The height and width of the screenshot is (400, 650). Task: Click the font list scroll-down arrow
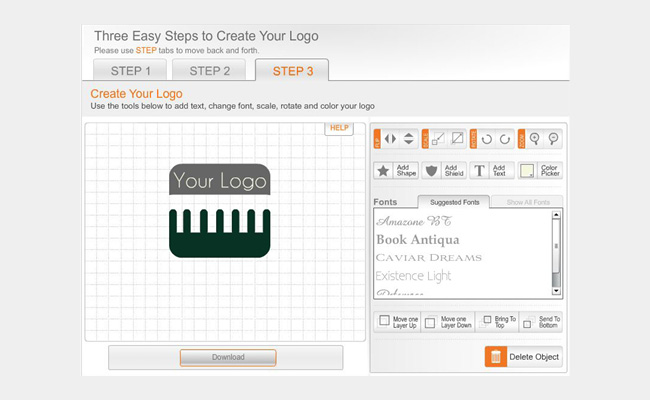tap(556, 291)
